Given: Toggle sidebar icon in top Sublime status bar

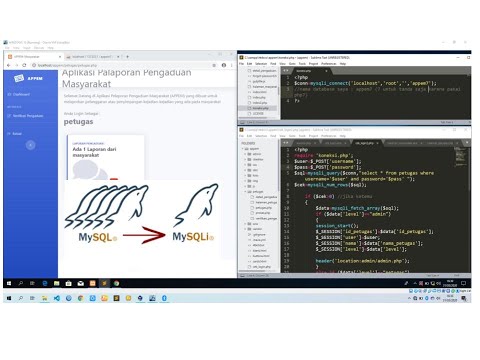Looking at the screenshot, I should click(x=242, y=122).
